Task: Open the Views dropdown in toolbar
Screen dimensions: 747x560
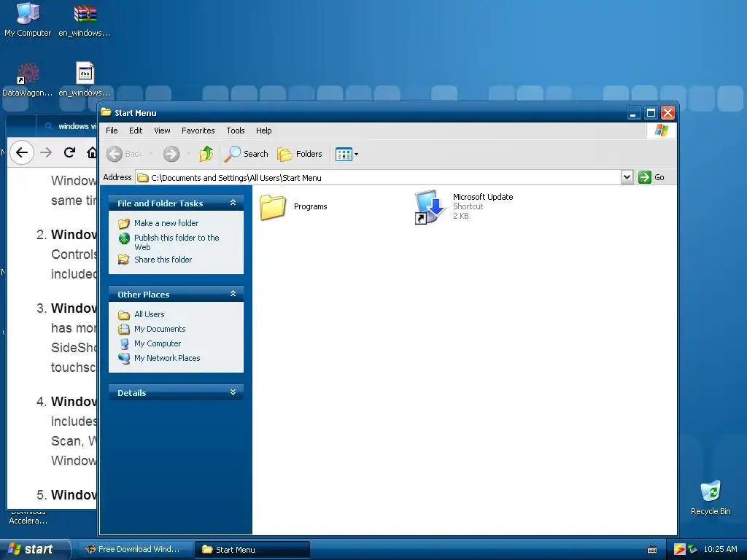Action: tap(347, 154)
